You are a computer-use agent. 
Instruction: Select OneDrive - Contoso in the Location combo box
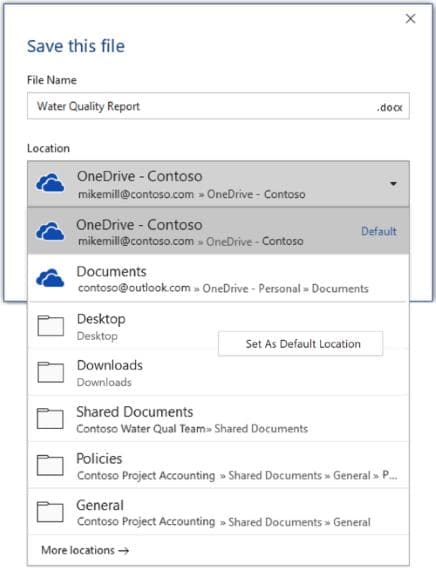pos(218,184)
